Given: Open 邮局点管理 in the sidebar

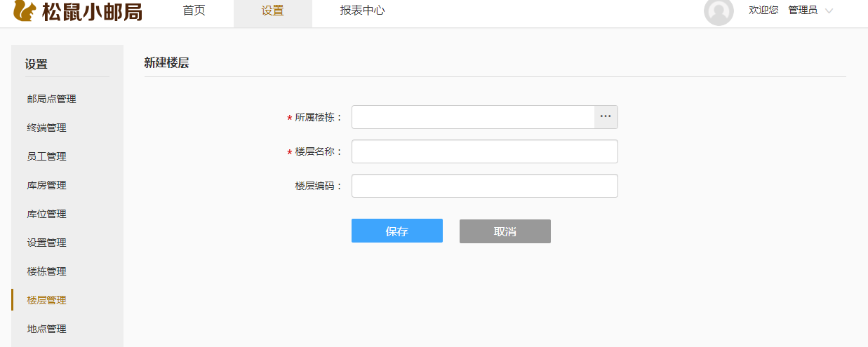Looking at the screenshot, I should [51, 99].
